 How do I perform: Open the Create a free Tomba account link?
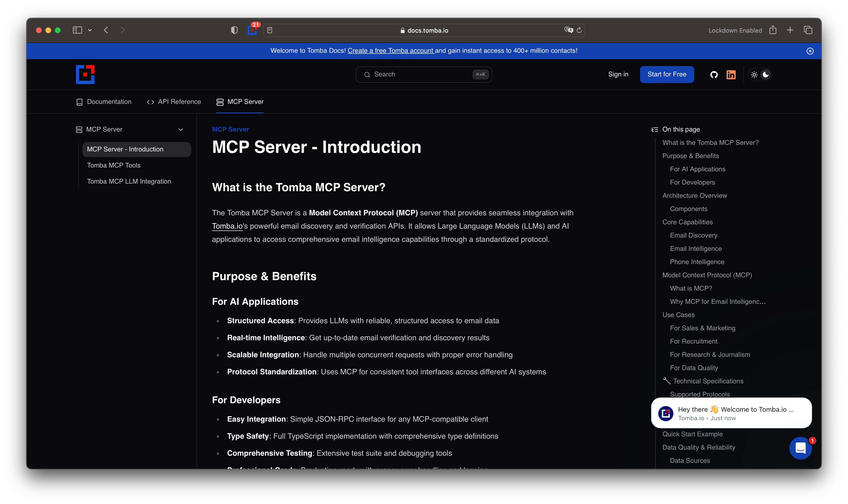point(391,51)
